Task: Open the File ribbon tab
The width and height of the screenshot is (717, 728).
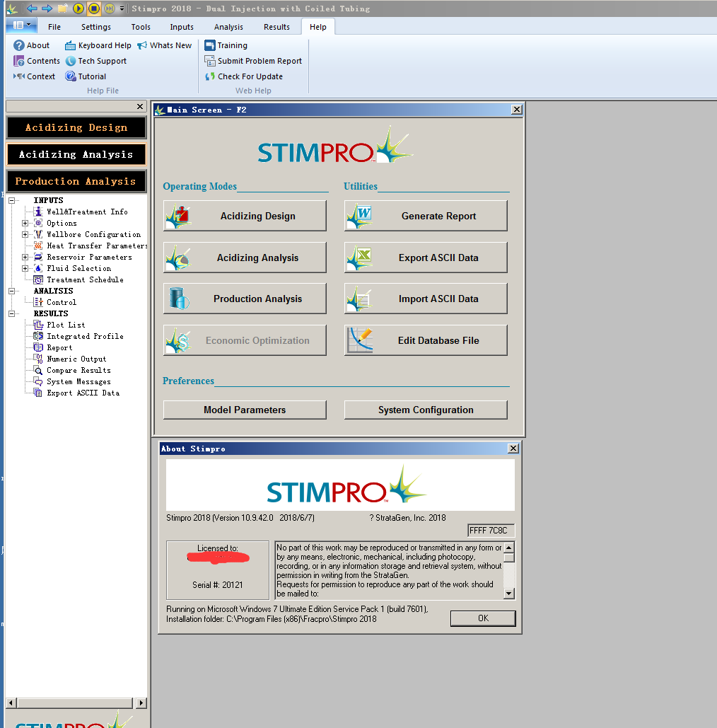Action: pos(54,27)
